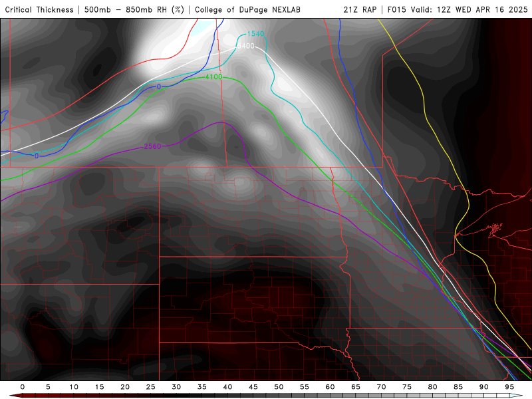Select the "20" color scale tick label
The height and width of the screenshot is (399, 532).
[x=125, y=387]
